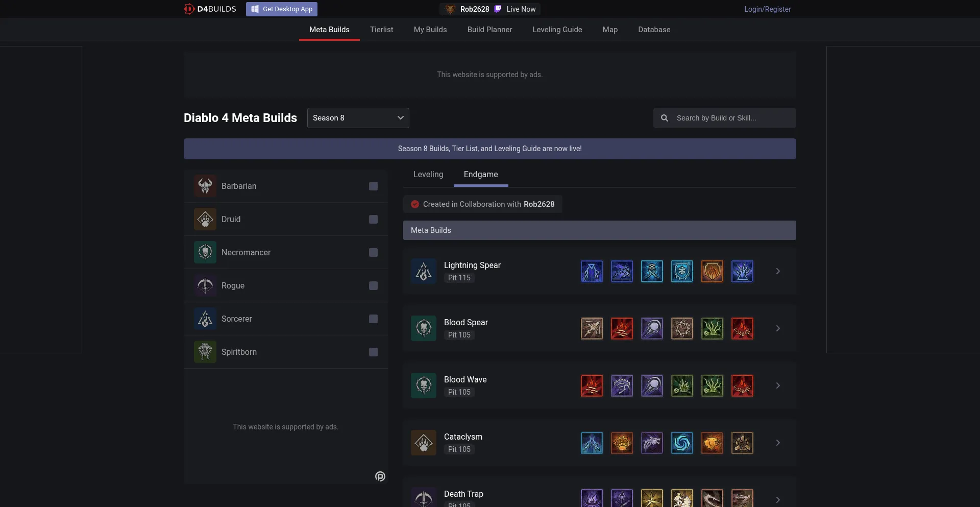Open the Database page
The height and width of the screenshot is (507, 980).
tap(654, 30)
